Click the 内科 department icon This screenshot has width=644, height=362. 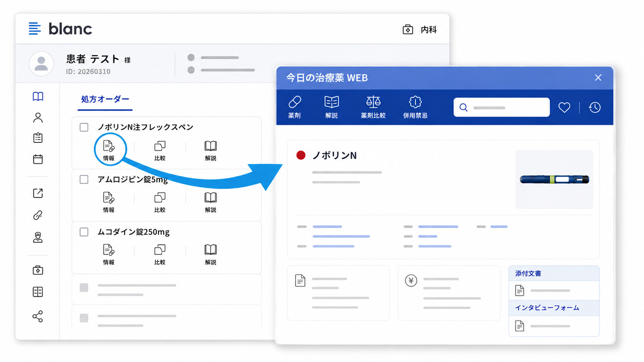tap(408, 30)
